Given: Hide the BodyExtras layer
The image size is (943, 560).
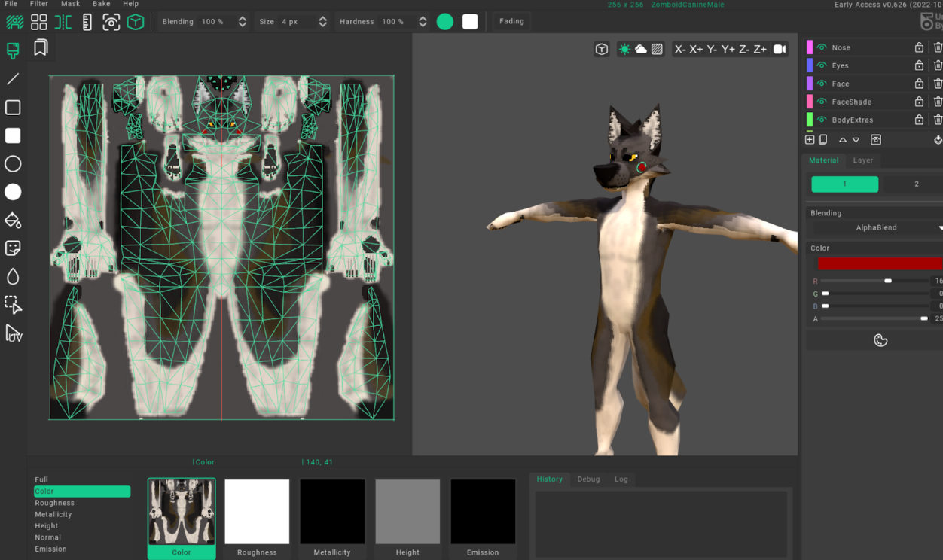Looking at the screenshot, I should point(822,120).
